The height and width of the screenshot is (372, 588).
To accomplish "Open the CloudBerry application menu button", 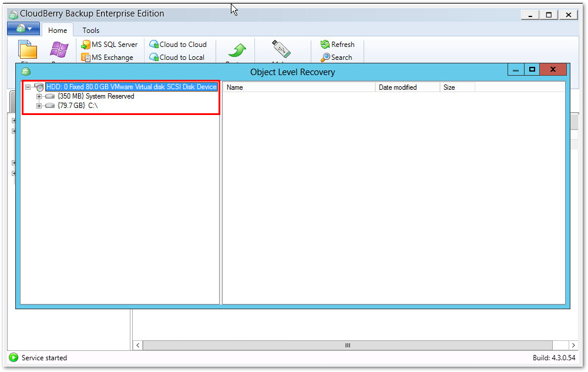I will (23, 29).
